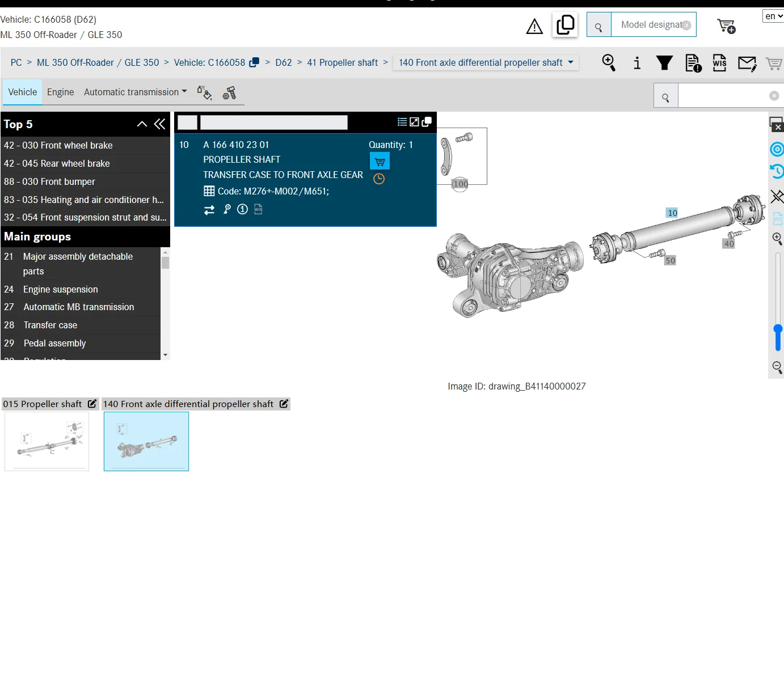Click the expand arrows icon in parts header
Screen dimensions: 784x690
point(414,122)
